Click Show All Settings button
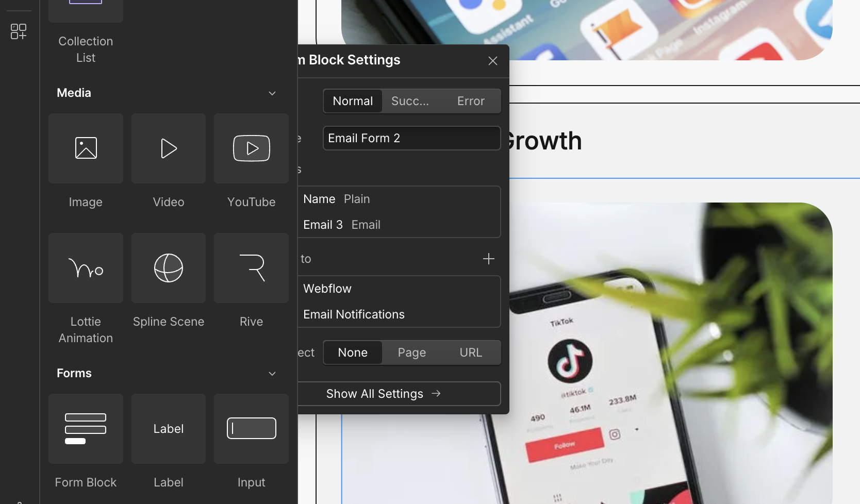Image resolution: width=860 pixels, height=504 pixels. click(x=399, y=394)
